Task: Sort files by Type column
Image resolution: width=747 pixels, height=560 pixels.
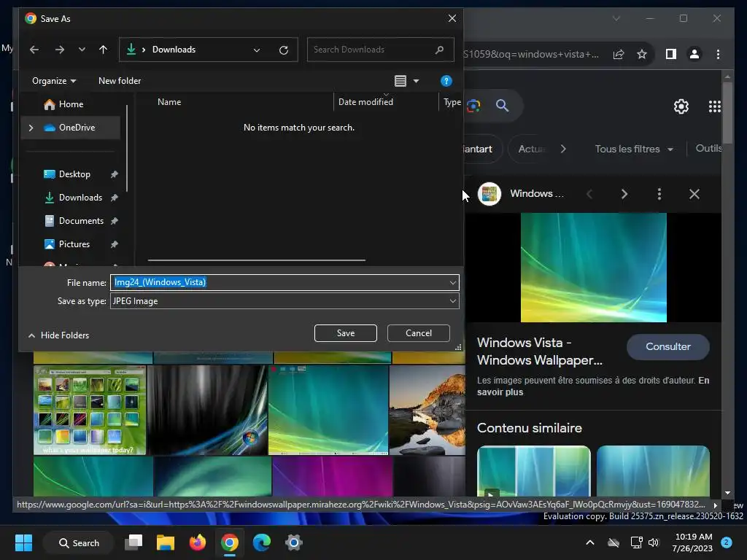Action: (x=451, y=102)
